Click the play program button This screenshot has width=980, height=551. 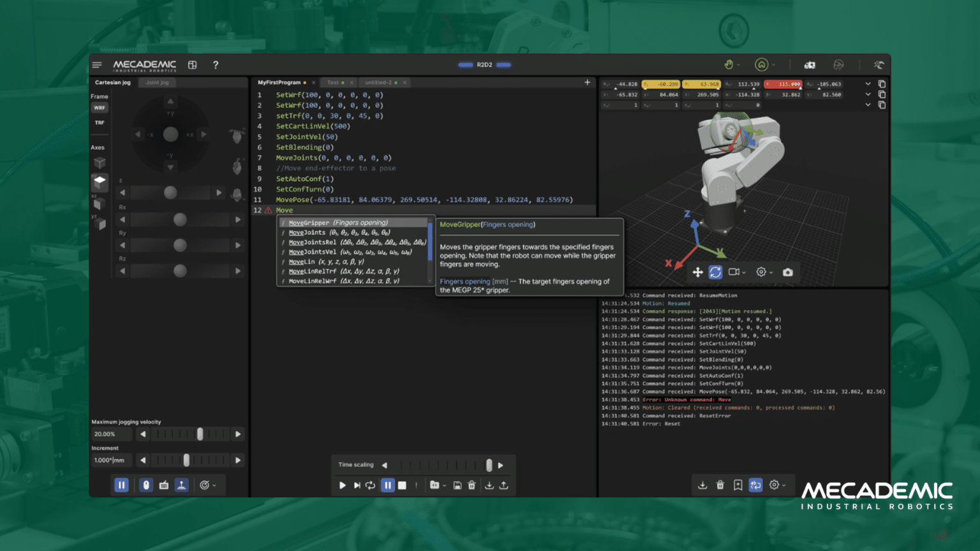343,485
